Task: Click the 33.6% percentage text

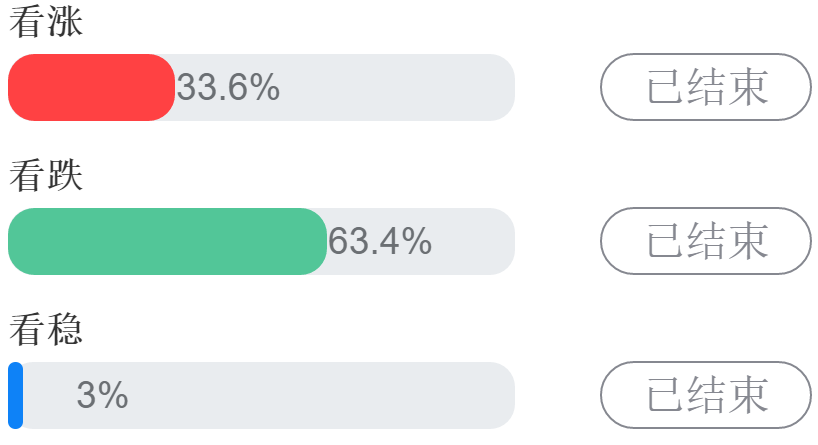Action: coord(228,88)
